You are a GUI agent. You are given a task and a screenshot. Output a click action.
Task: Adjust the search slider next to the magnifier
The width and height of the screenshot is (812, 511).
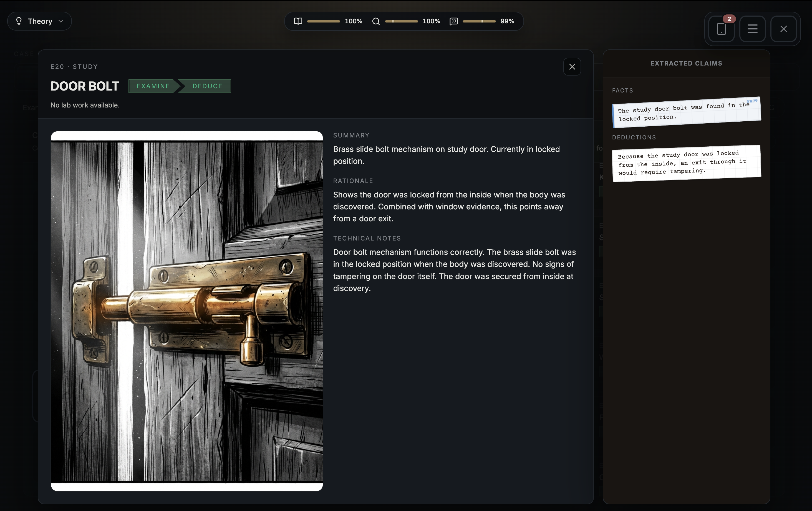[401, 21]
